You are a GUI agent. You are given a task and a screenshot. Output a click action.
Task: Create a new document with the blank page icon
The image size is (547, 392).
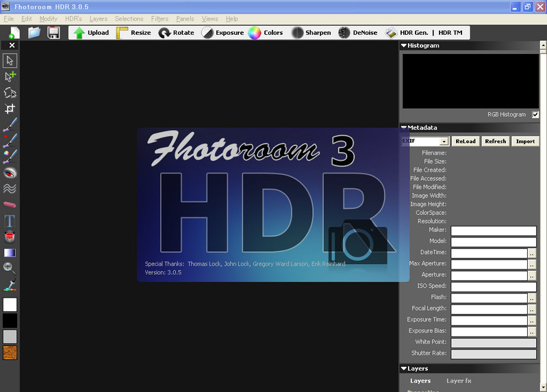point(14,33)
